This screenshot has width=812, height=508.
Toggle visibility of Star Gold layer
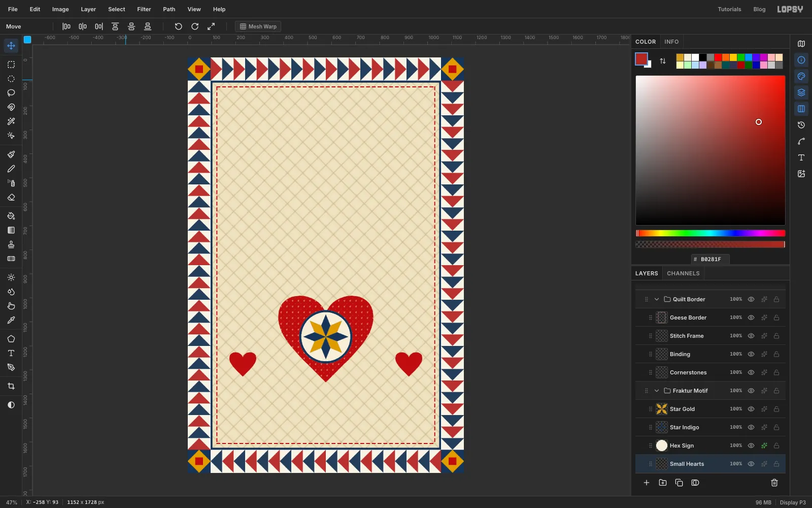coord(751,409)
